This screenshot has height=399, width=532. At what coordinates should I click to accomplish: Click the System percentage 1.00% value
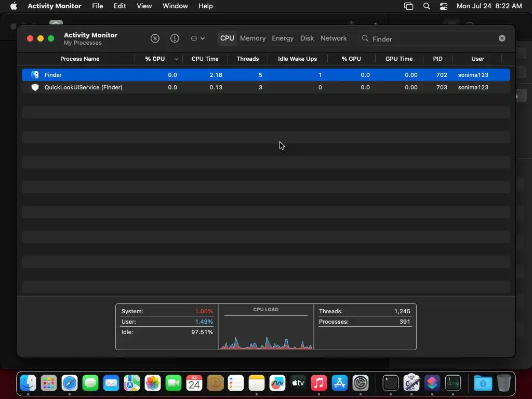pyautogui.click(x=204, y=311)
